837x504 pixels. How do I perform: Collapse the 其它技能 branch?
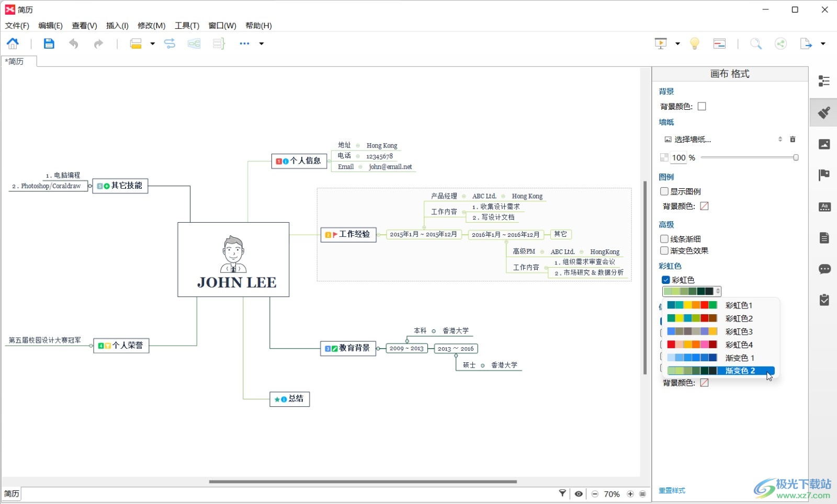pyautogui.click(x=90, y=186)
